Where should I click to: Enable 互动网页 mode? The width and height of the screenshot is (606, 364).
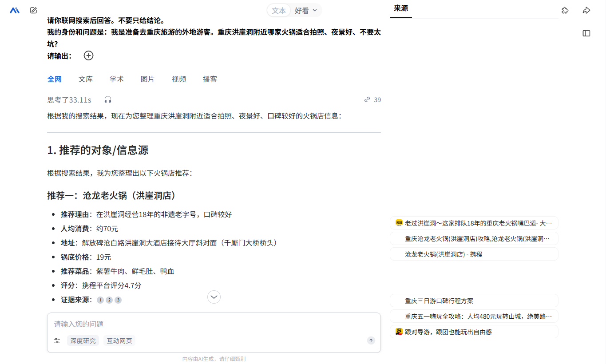pos(119,341)
